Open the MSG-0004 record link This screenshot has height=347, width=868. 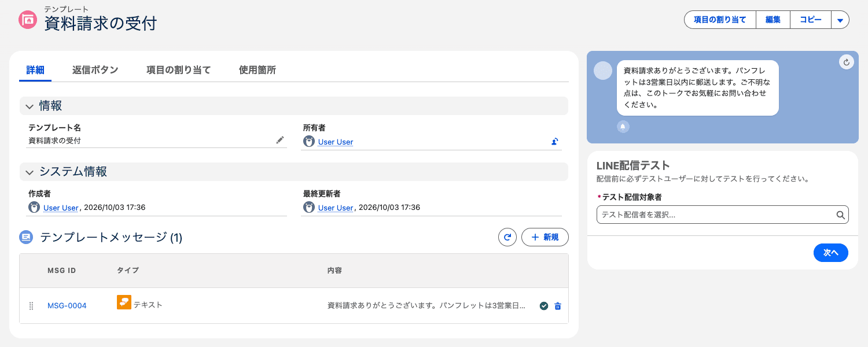coord(67,306)
